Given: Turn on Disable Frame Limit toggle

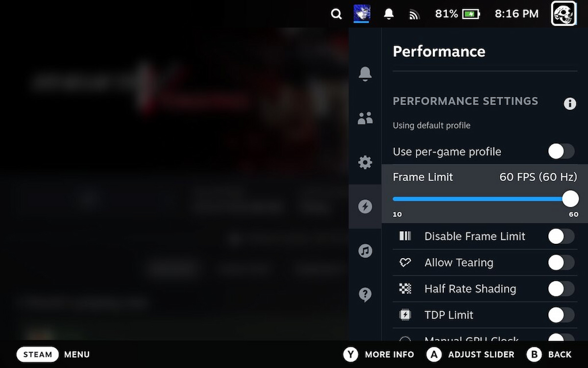Looking at the screenshot, I should click(x=561, y=237).
